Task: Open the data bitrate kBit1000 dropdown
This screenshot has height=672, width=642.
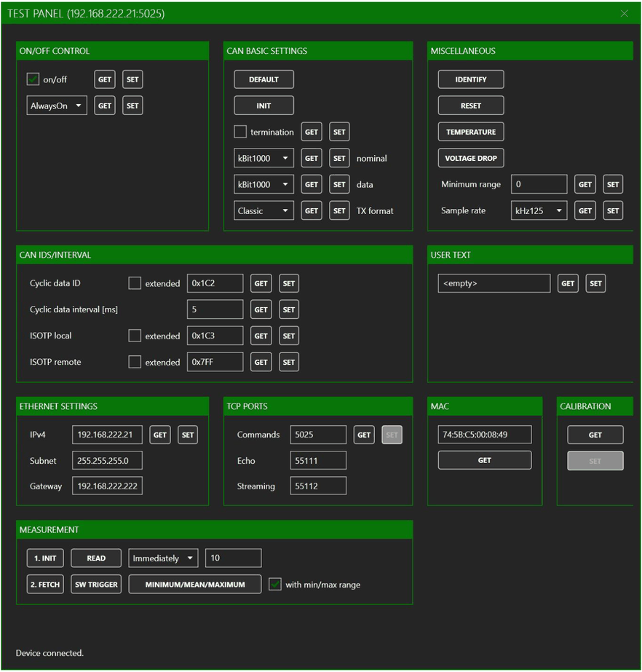Action: (263, 184)
